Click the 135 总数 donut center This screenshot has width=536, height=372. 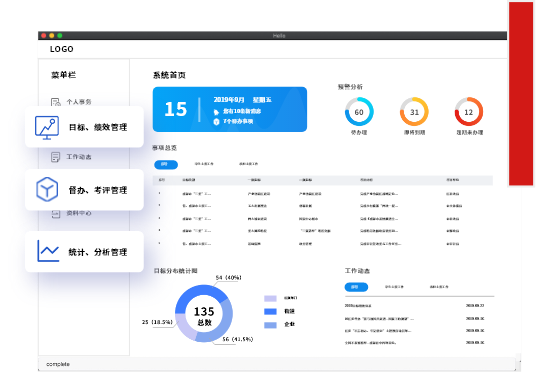click(204, 316)
